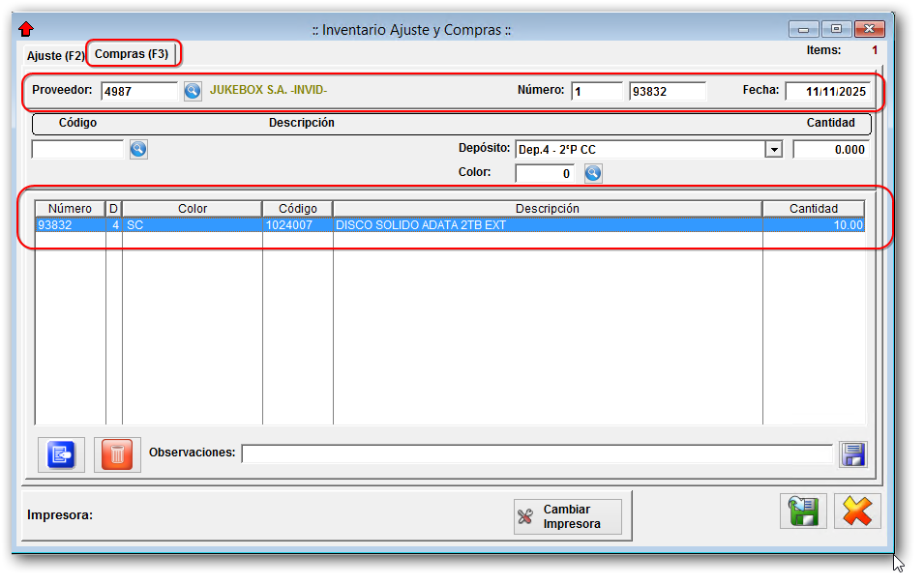Click the Color search magnifier icon

click(x=593, y=173)
